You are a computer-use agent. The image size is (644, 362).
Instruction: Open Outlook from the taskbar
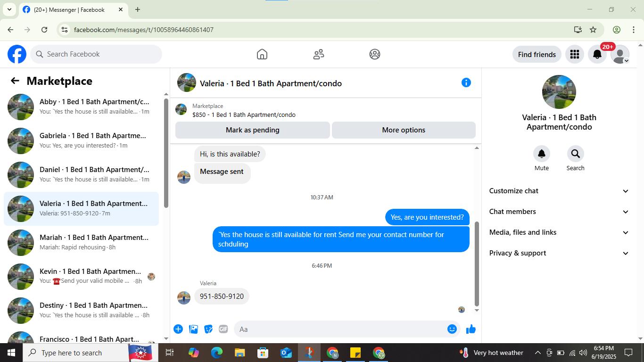[286, 353]
